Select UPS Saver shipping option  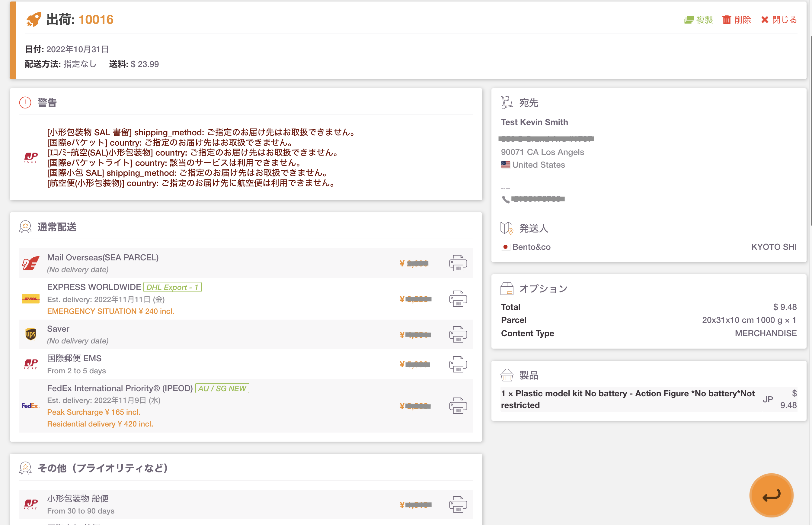[246, 334]
